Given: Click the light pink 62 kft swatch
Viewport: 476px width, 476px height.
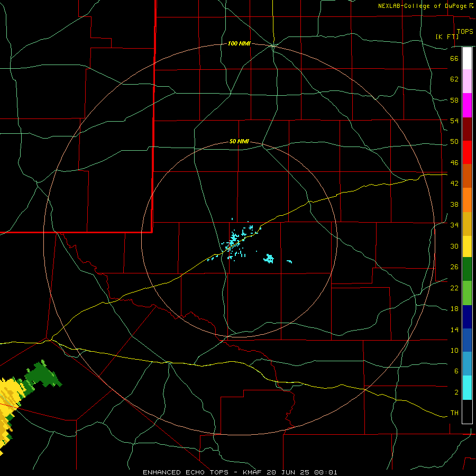Looking at the screenshot, I should [x=467, y=81].
